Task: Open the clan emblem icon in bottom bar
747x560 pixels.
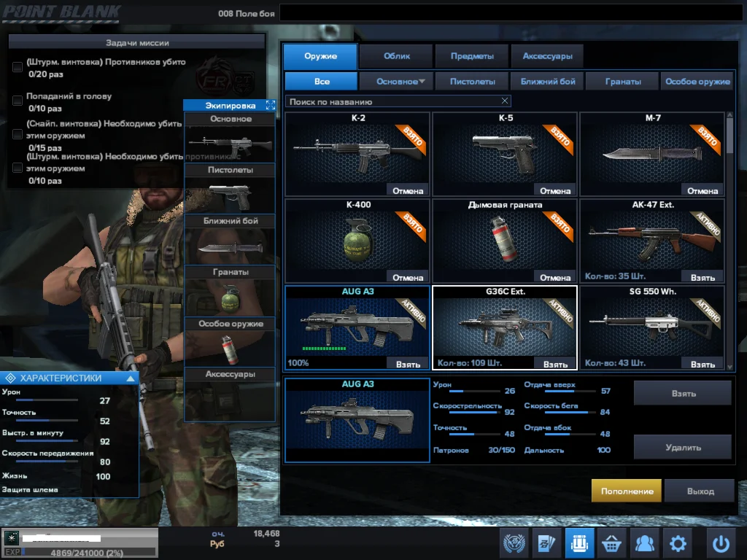Action: (514, 542)
